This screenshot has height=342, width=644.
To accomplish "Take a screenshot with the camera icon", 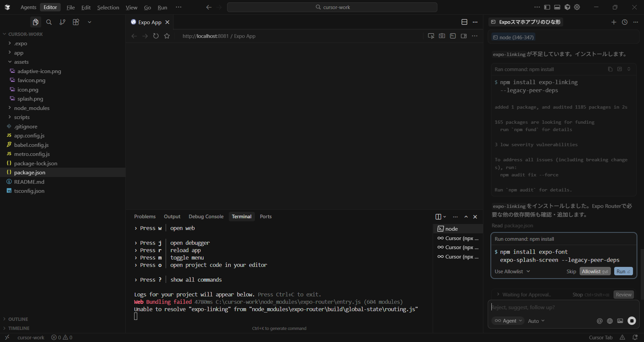I will click(x=442, y=36).
